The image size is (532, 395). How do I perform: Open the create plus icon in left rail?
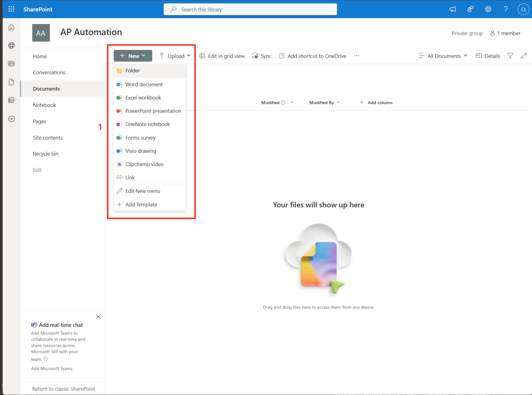11,119
